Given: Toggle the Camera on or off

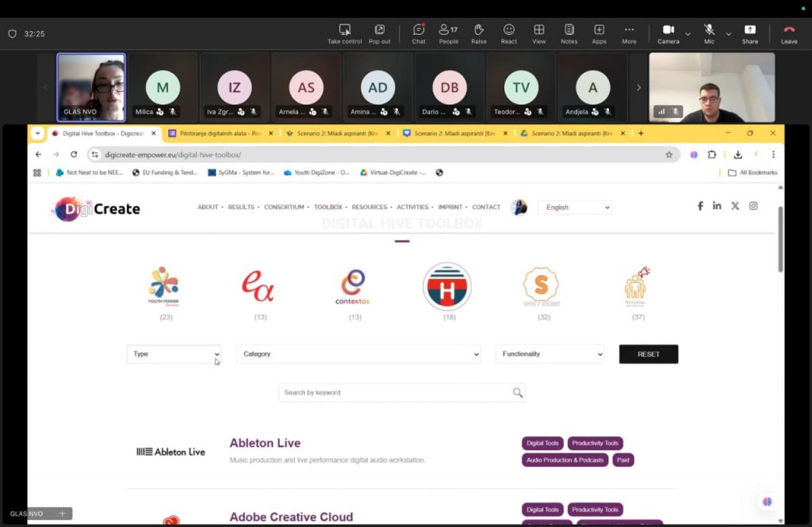Looking at the screenshot, I should [668, 31].
